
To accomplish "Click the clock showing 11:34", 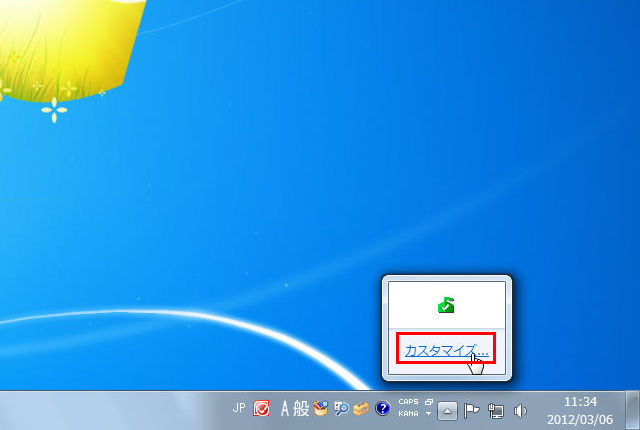I will click(x=580, y=402).
